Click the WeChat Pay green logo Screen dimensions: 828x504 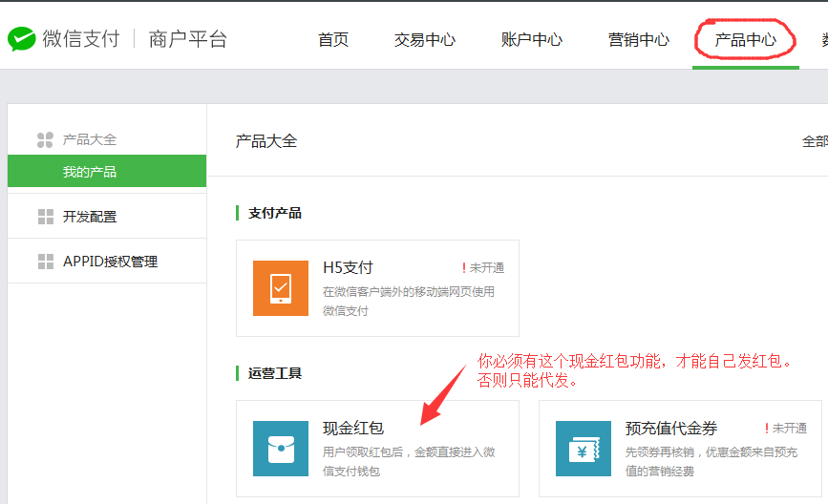pyautogui.click(x=21, y=39)
